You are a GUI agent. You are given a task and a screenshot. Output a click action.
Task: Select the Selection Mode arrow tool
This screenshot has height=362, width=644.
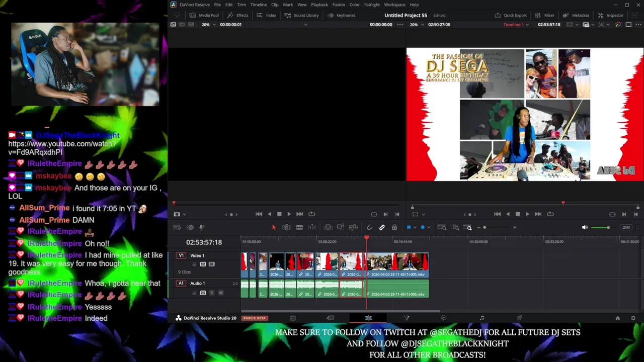pos(274,228)
